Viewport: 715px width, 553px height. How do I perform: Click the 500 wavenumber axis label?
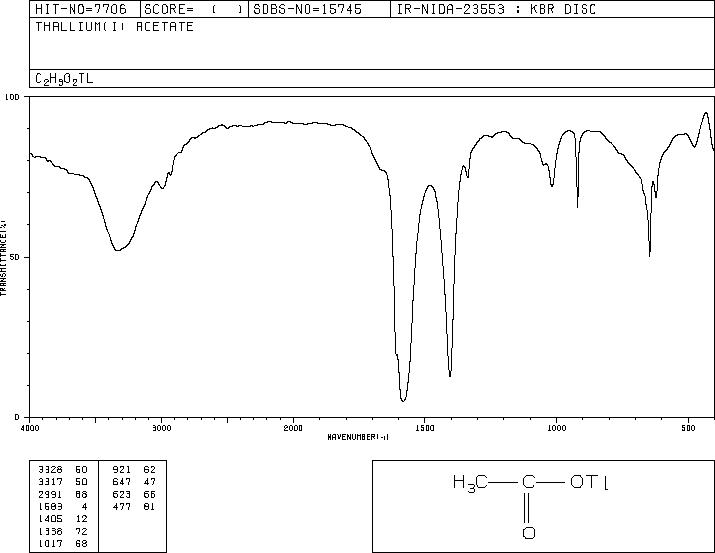[x=689, y=428]
